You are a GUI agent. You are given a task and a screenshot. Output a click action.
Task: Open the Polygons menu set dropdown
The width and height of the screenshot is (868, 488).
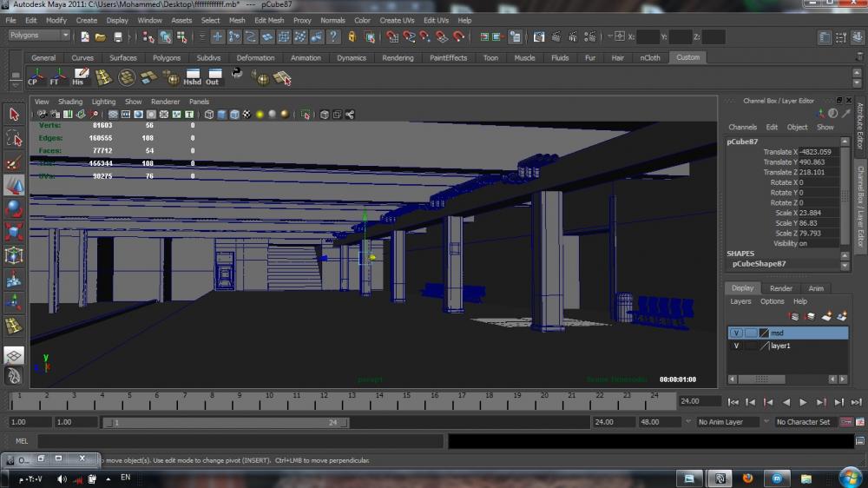click(40, 36)
